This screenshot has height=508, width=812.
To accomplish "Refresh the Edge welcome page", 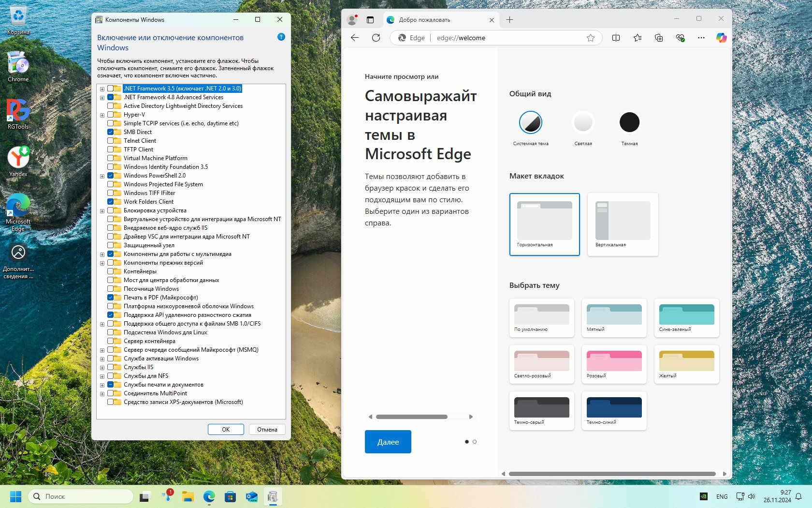I will pyautogui.click(x=376, y=38).
